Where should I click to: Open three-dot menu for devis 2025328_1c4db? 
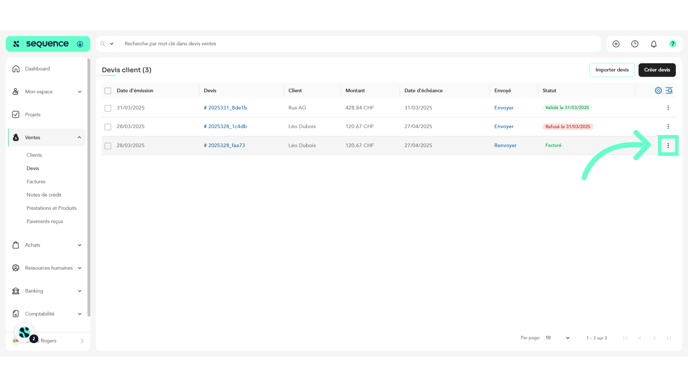[x=668, y=126]
